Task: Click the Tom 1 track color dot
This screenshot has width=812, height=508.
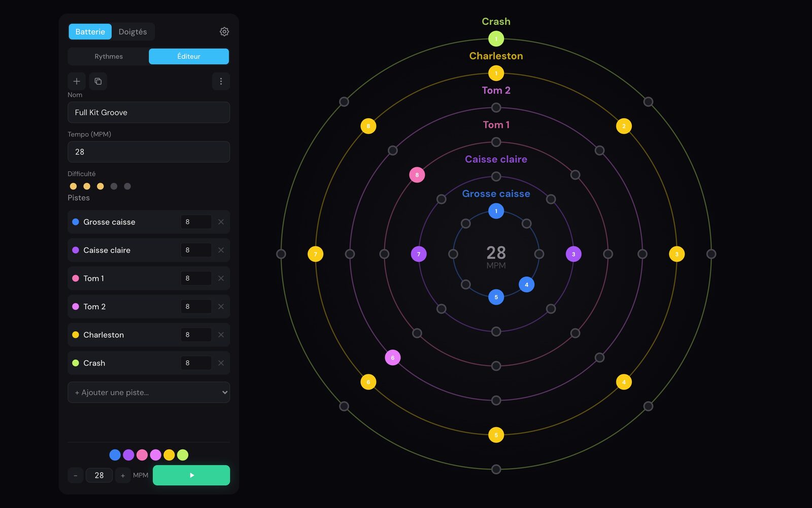Action: click(x=76, y=278)
